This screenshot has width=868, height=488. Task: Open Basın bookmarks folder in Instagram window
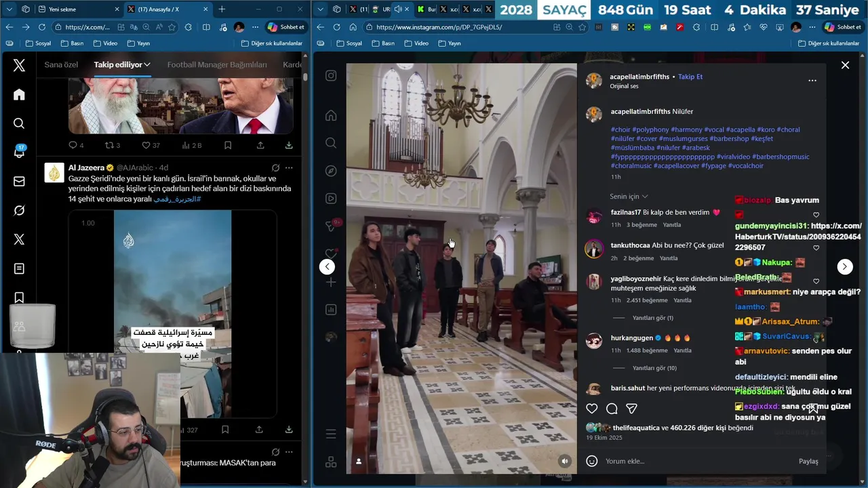click(x=383, y=43)
